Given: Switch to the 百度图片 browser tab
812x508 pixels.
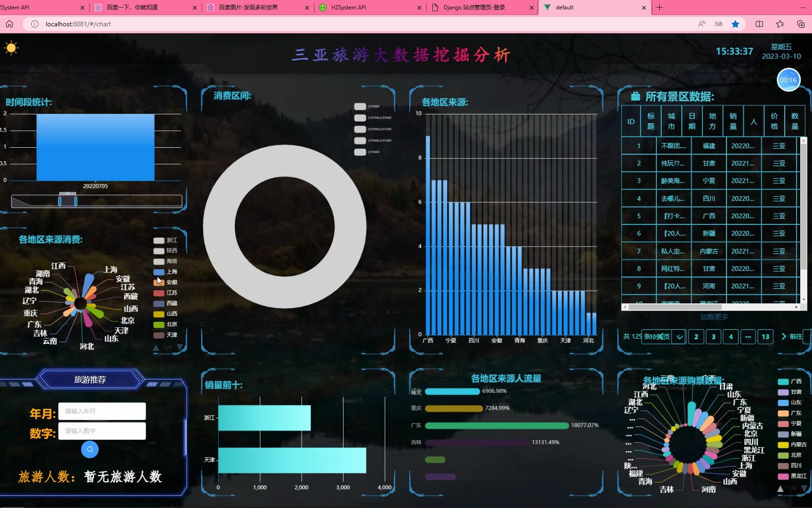Looking at the screenshot, I should (x=258, y=8).
